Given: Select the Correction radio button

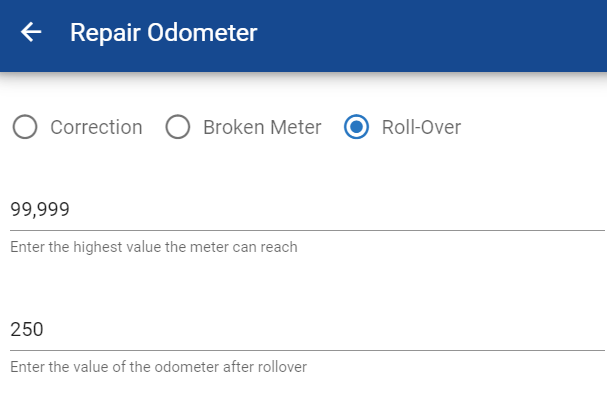Looking at the screenshot, I should (x=25, y=127).
